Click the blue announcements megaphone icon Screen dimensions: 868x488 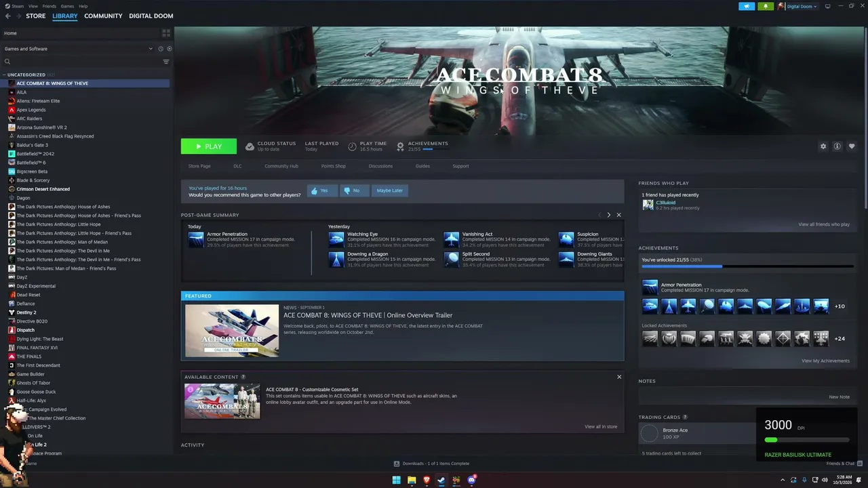coord(748,6)
